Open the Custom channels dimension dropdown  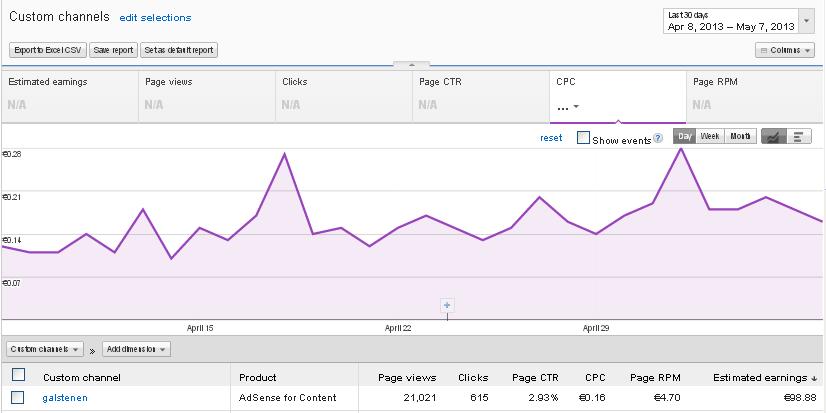tap(45, 349)
